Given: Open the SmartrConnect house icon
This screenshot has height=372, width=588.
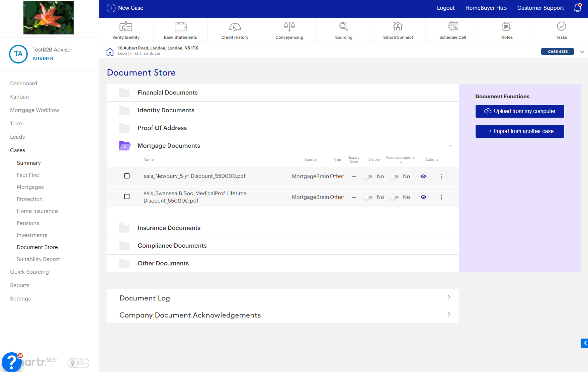Looking at the screenshot, I should coord(398,26).
